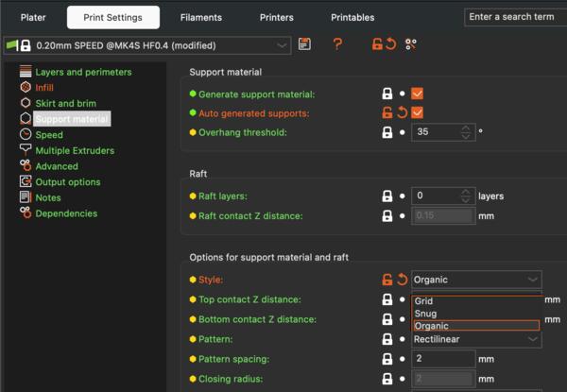
Task: Save the current print preset
Action: tap(304, 44)
